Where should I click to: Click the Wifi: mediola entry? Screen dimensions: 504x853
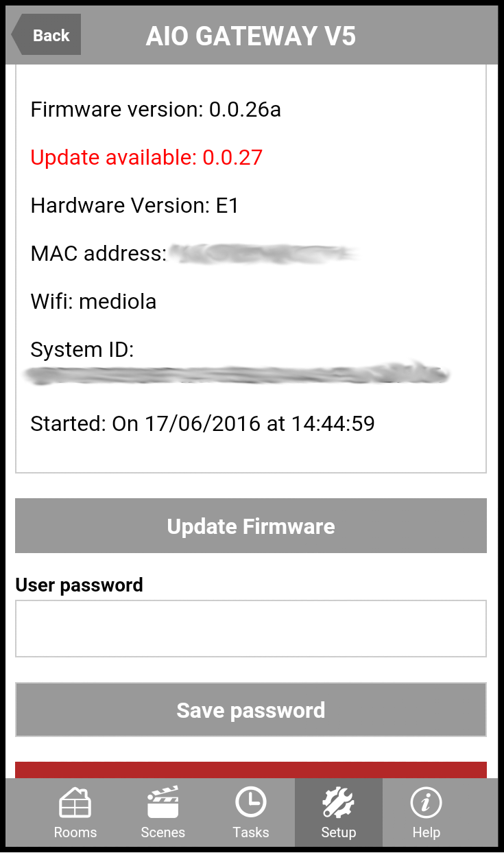click(x=93, y=301)
